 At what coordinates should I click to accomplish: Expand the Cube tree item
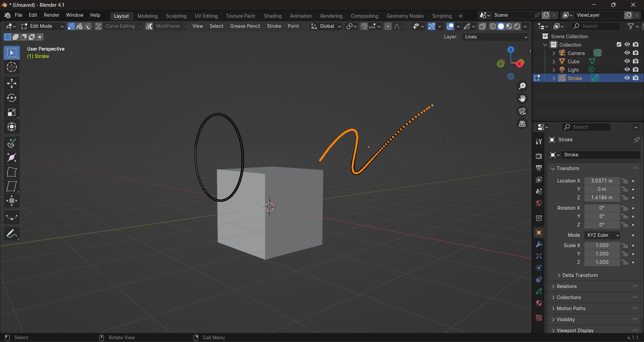(554, 62)
